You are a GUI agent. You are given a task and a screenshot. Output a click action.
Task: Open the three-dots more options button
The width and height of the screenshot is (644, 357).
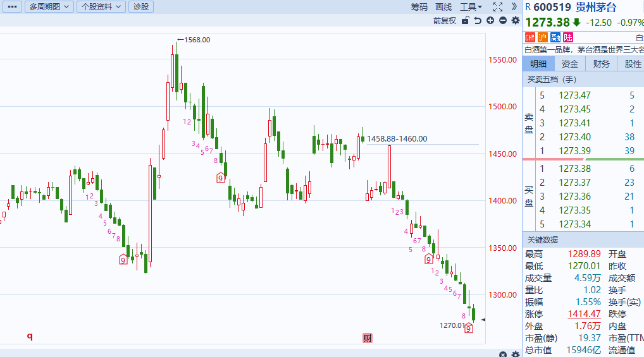(x=12, y=6)
